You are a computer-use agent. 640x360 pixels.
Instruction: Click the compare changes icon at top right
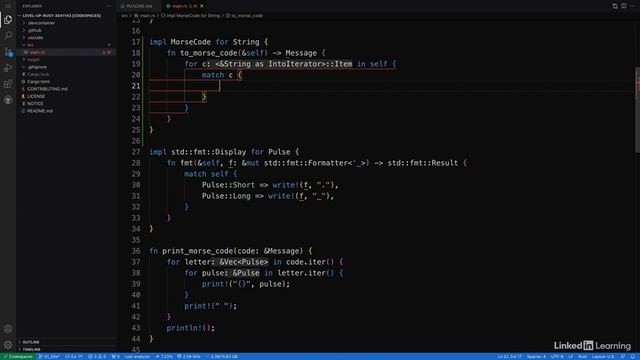(615, 6)
